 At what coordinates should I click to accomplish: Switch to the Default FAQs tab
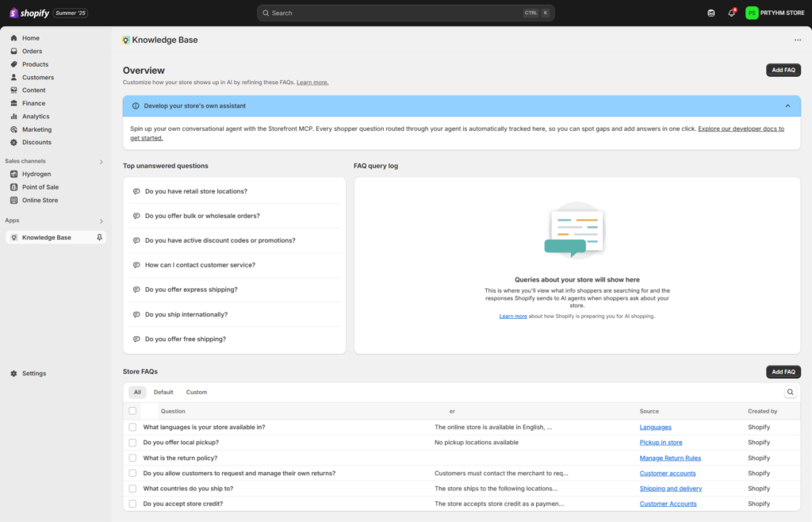point(163,392)
